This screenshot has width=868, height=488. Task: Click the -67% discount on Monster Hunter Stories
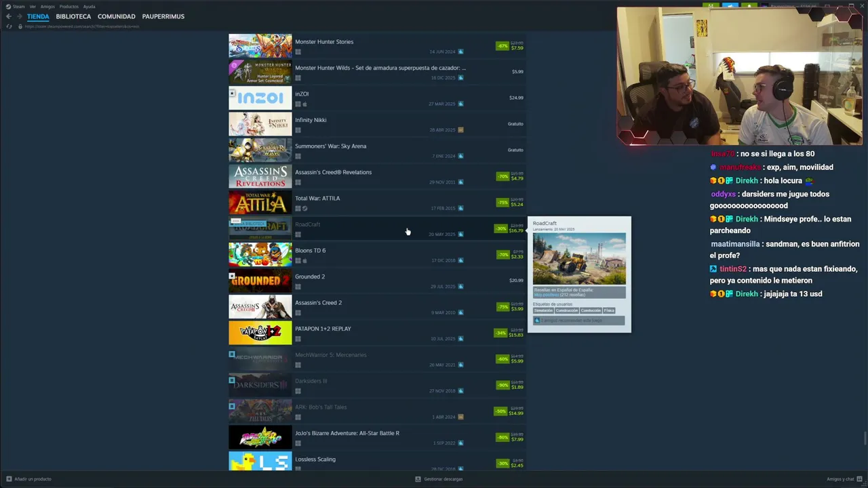502,46
